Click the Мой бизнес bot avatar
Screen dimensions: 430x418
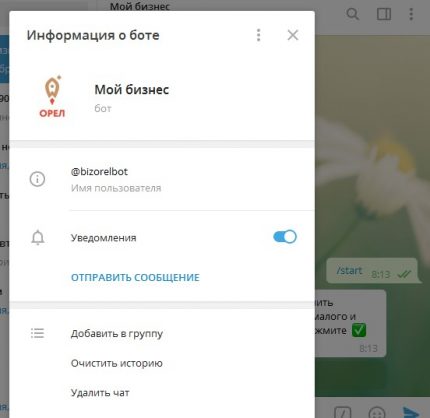[52, 97]
